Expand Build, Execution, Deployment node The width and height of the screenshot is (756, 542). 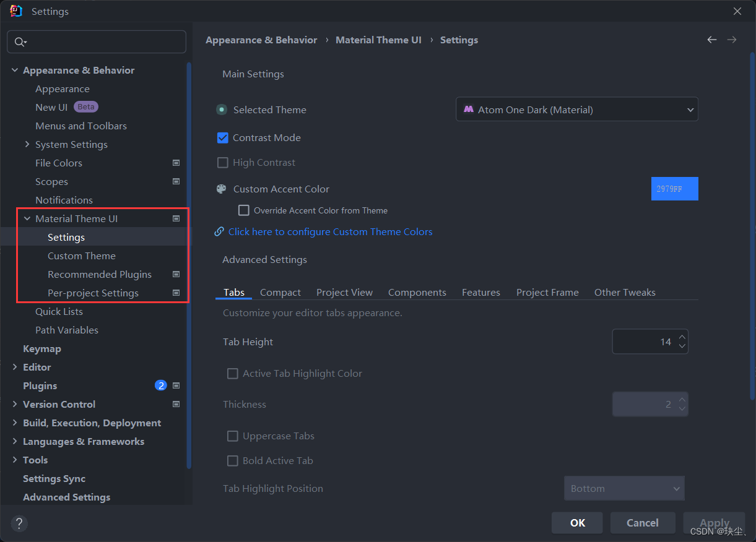tap(15, 423)
